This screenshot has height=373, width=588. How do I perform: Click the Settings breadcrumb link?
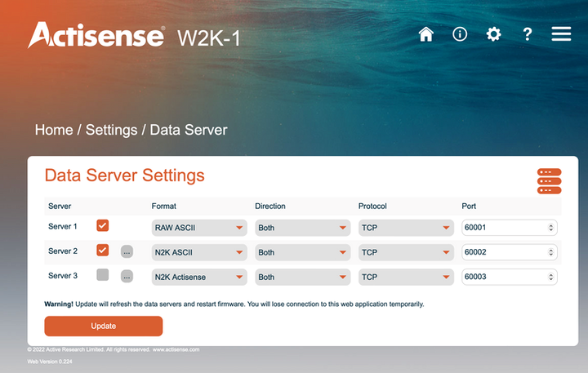click(111, 130)
